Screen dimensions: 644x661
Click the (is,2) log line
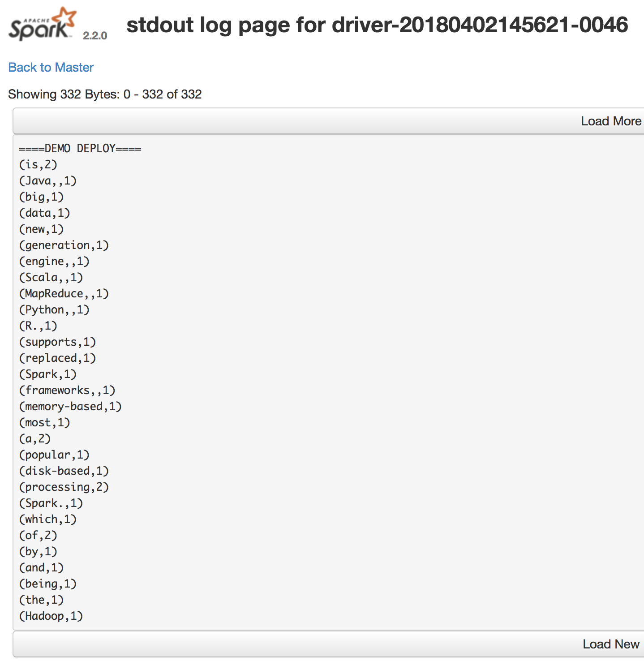coord(38,164)
